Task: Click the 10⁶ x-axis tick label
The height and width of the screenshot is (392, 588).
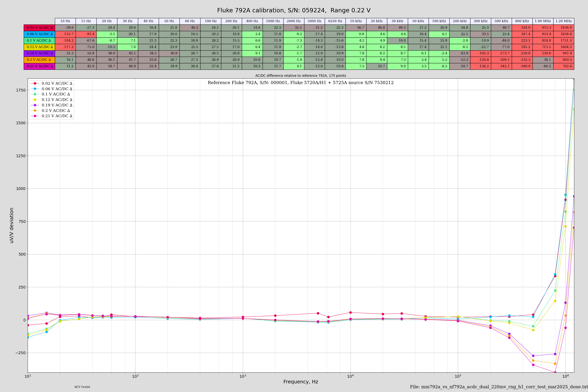Action: [x=565, y=376]
